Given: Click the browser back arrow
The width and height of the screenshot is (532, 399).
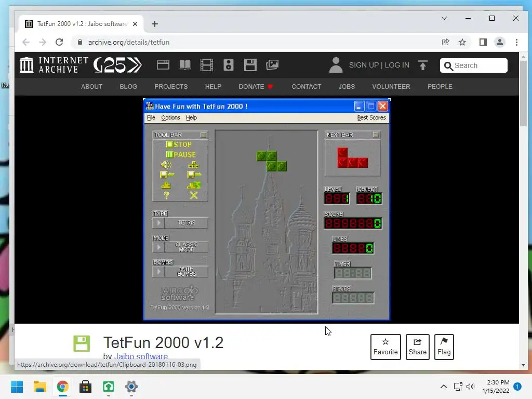Looking at the screenshot, I should (26, 42).
